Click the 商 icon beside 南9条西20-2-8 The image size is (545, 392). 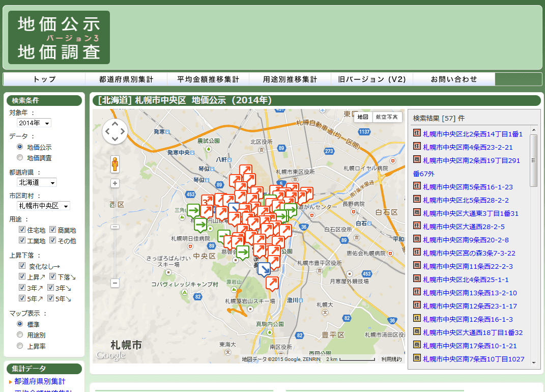417,239
